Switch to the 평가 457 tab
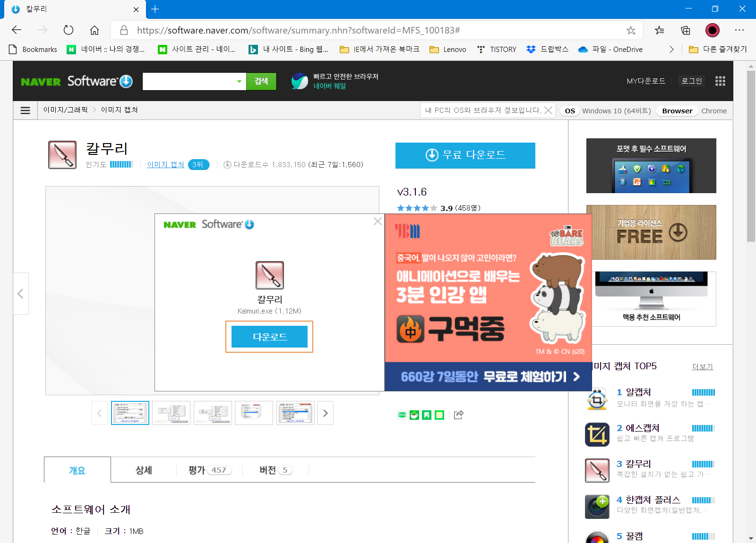The height and width of the screenshot is (543, 756). point(210,470)
